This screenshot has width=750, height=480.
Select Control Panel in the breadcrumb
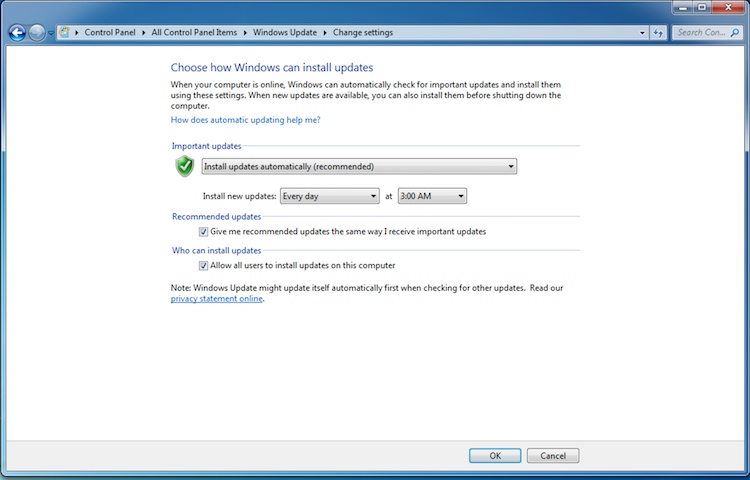click(110, 33)
